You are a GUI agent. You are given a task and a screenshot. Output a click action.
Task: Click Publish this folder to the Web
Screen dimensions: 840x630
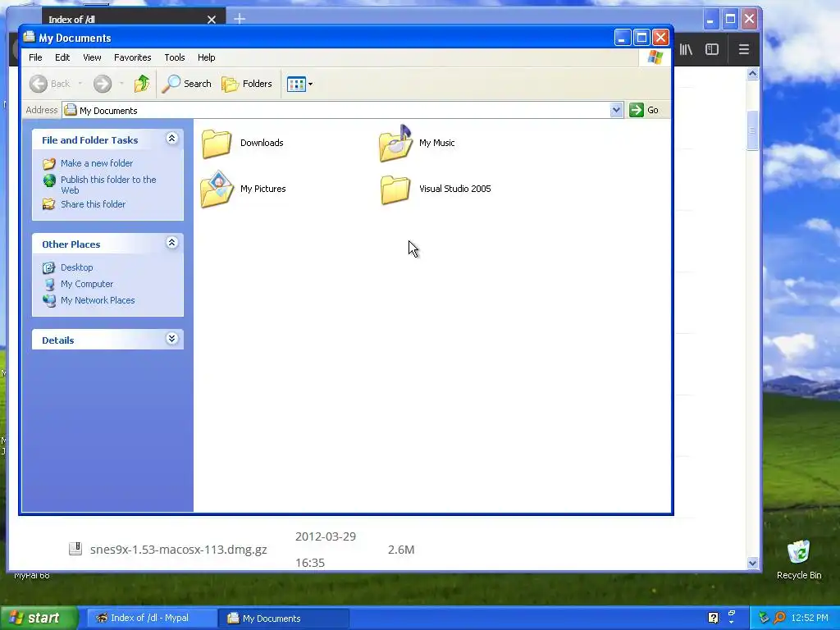108,185
